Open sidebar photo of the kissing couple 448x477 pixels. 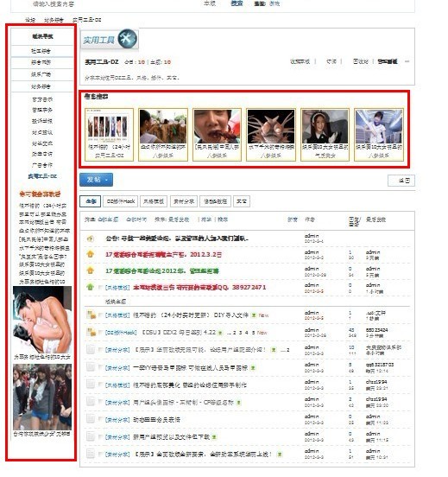tap(42, 320)
